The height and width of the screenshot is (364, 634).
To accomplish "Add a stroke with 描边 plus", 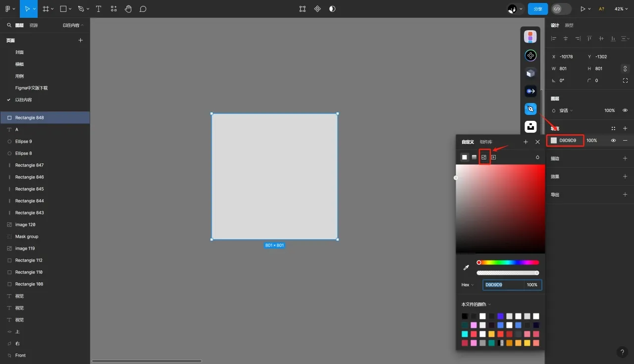I will click(625, 158).
